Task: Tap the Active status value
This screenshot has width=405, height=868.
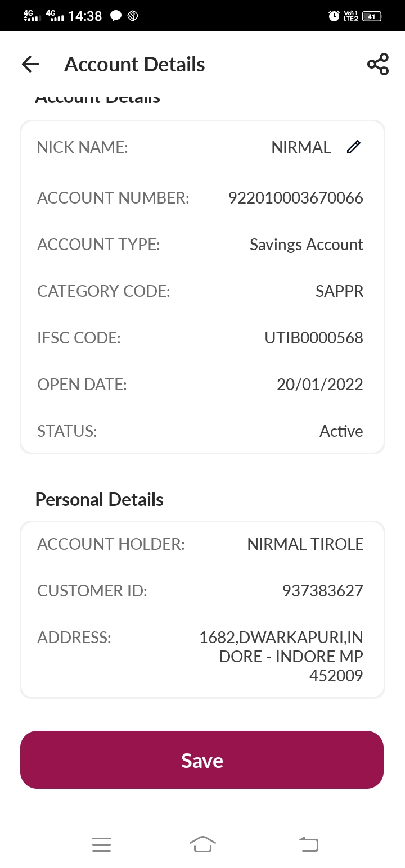Action: (341, 431)
